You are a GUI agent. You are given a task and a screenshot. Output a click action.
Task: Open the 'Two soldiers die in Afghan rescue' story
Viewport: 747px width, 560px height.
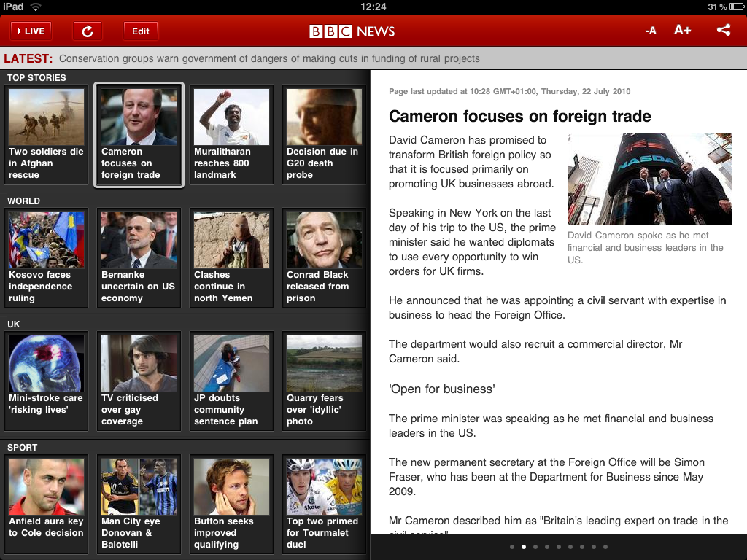tap(47, 135)
